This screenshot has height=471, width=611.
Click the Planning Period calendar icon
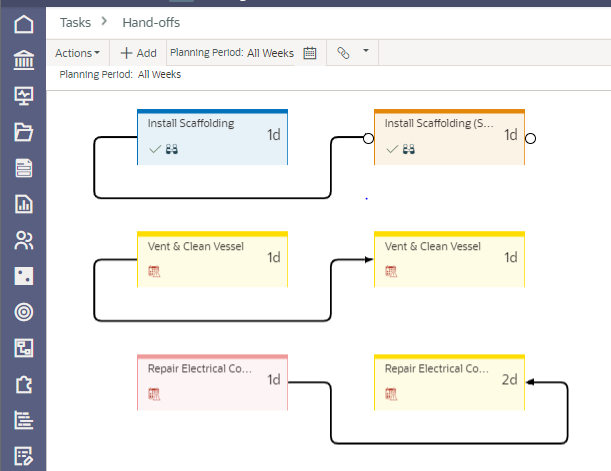coord(310,53)
